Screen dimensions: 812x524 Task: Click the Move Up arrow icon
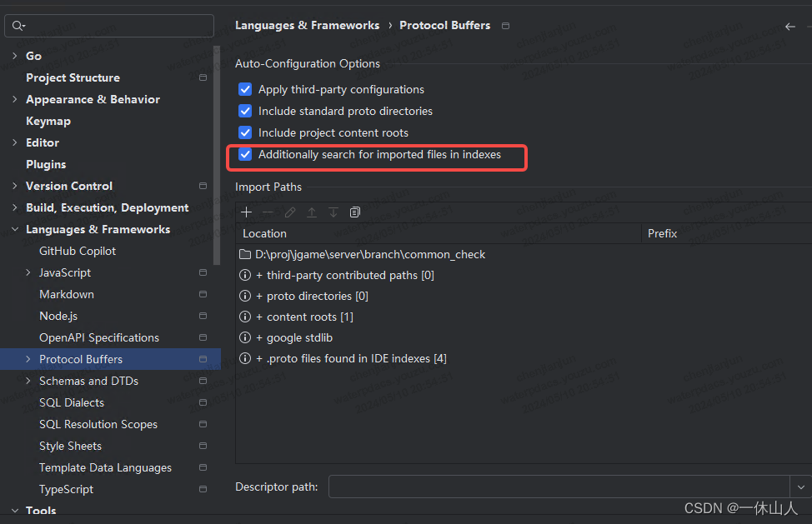312,212
